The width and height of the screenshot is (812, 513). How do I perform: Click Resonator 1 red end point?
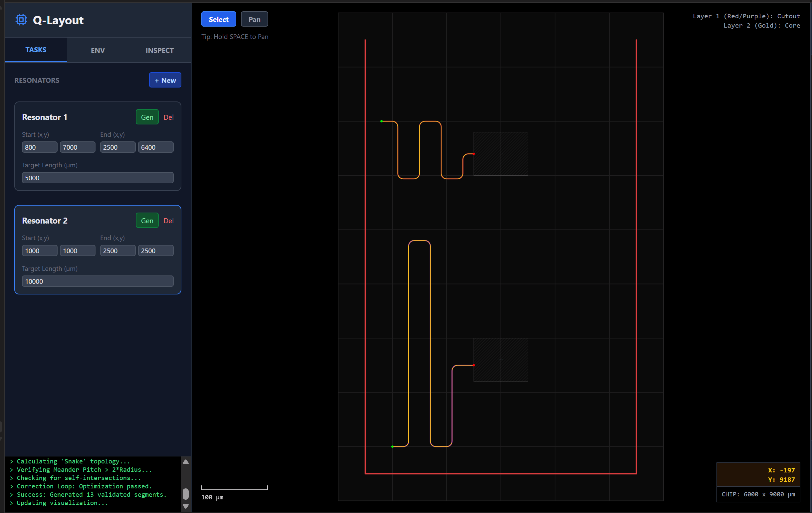click(x=474, y=154)
